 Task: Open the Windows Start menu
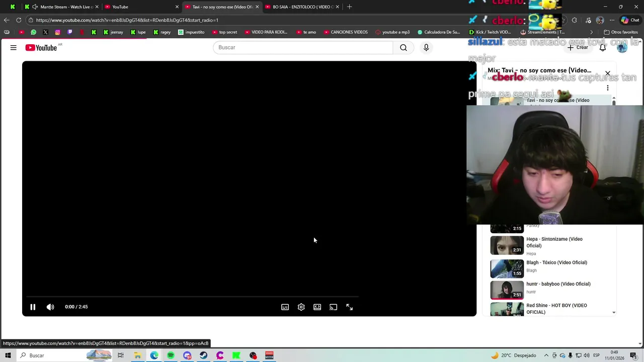pyautogui.click(x=8, y=355)
